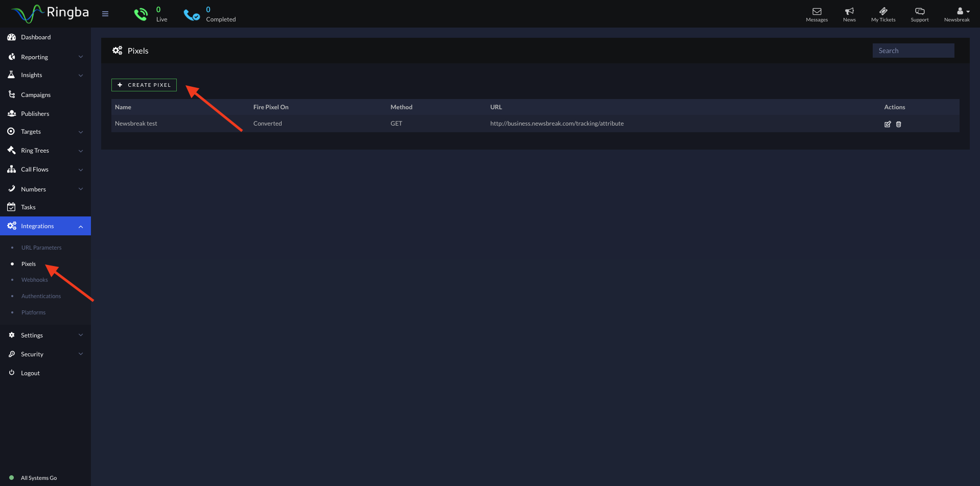Click the Call Flows sitemap icon

pos(11,169)
